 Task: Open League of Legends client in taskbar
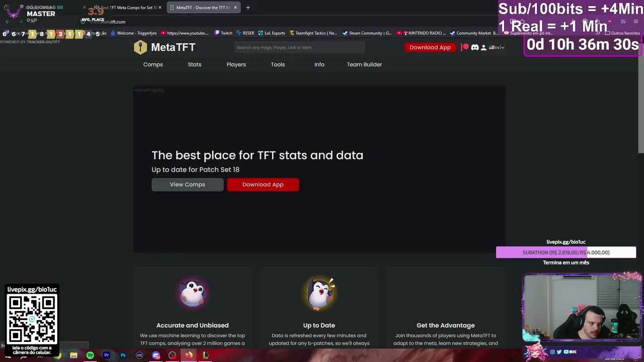pos(205,355)
